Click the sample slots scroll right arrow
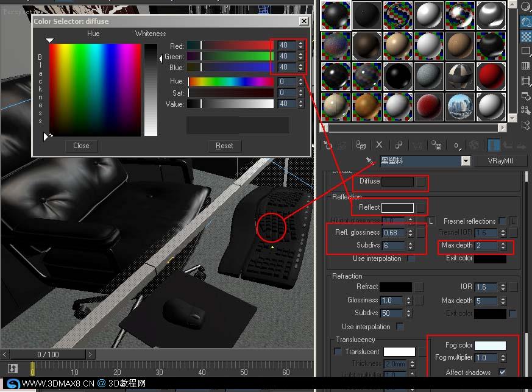 [x=502, y=127]
